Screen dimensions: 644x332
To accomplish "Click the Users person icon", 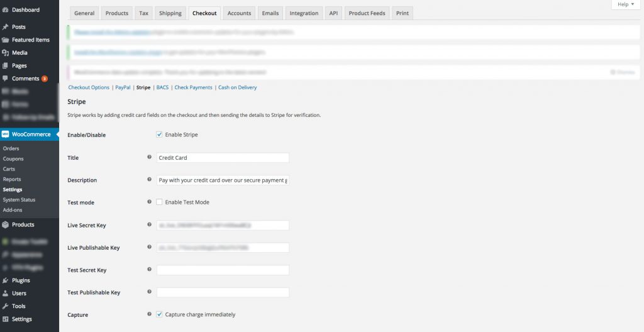I will point(5,294).
